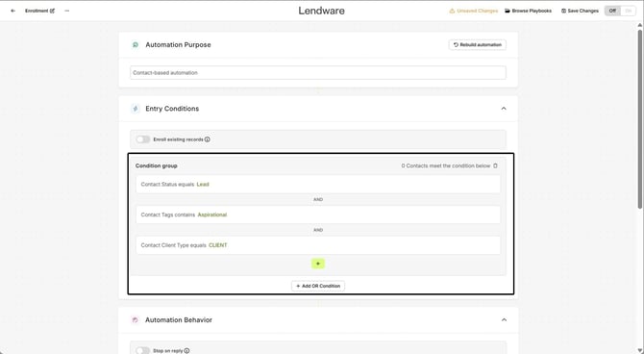The height and width of the screenshot is (354, 644).
Task: Collapse the Entry Conditions section
Action: [x=504, y=109]
